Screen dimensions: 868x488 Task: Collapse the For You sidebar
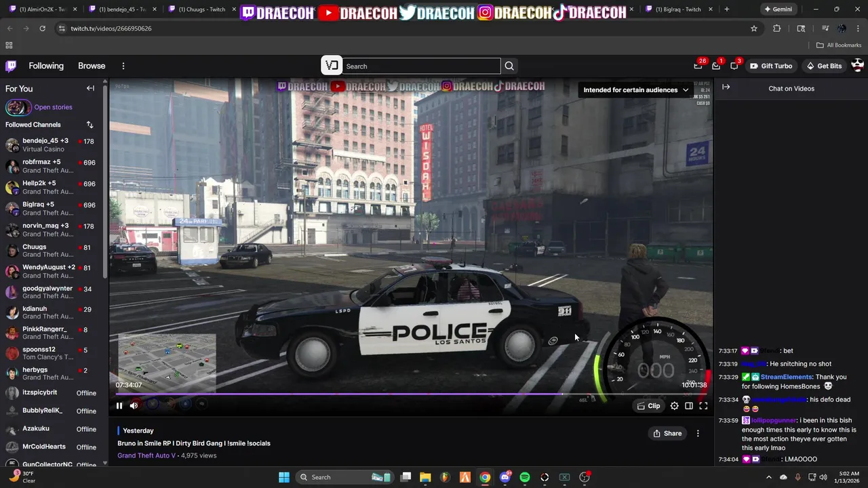point(90,88)
